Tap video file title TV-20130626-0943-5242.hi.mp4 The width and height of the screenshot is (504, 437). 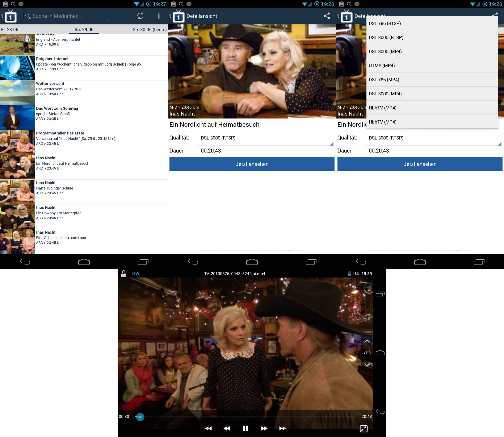(234, 274)
